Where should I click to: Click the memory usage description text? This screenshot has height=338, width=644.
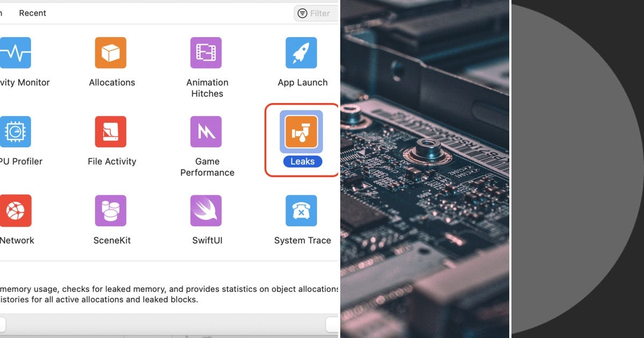point(161,294)
